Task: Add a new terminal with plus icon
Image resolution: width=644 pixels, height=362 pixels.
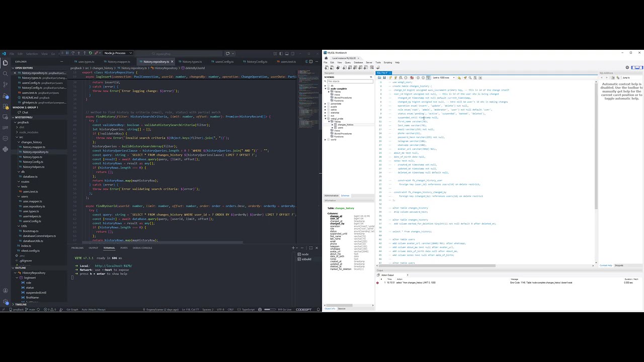Action: [x=293, y=247]
